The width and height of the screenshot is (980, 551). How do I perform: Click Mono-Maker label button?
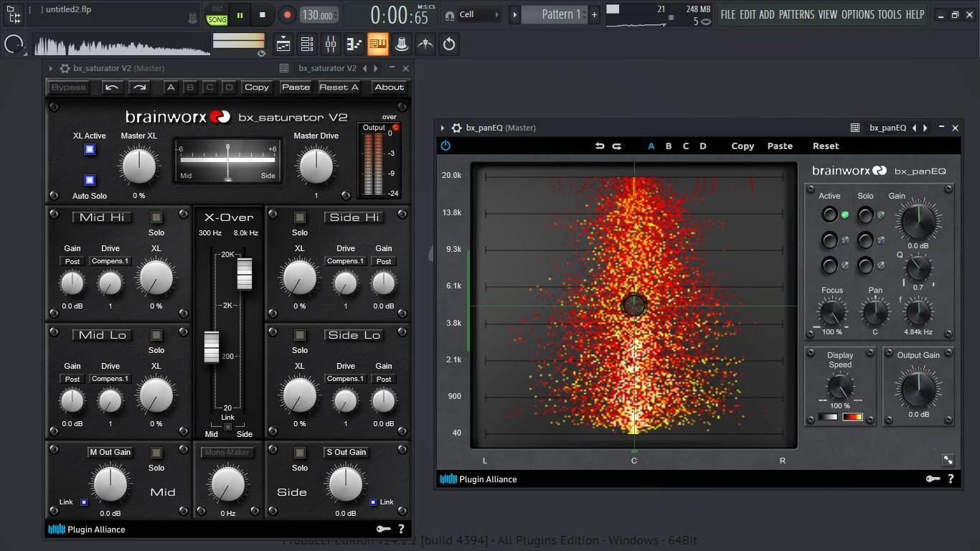click(x=227, y=452)
